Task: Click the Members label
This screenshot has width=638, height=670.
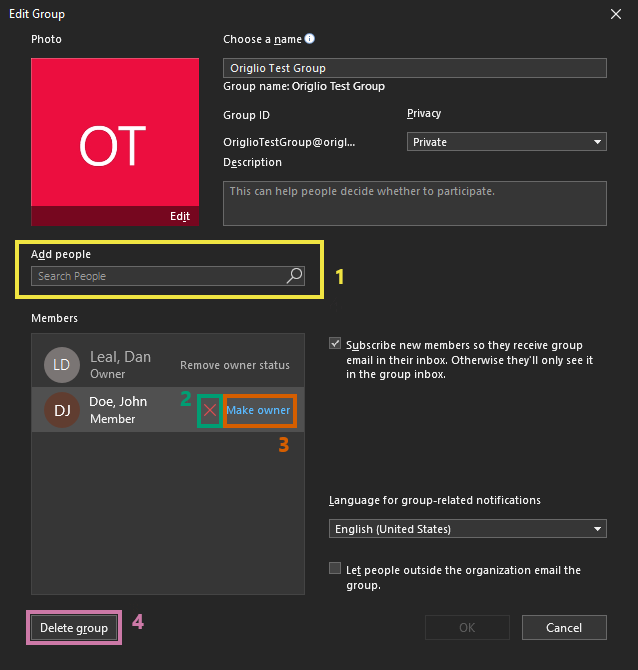Action: point(54,318)
